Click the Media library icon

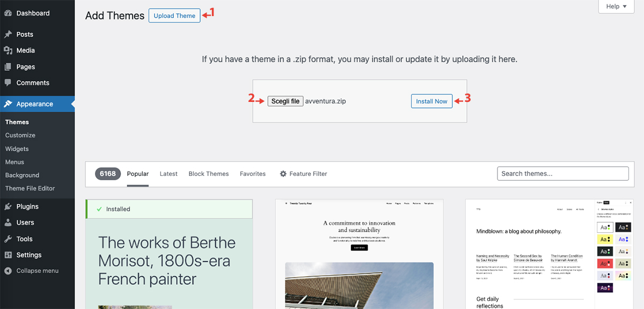pyautogui.click(x=8, y=50)
